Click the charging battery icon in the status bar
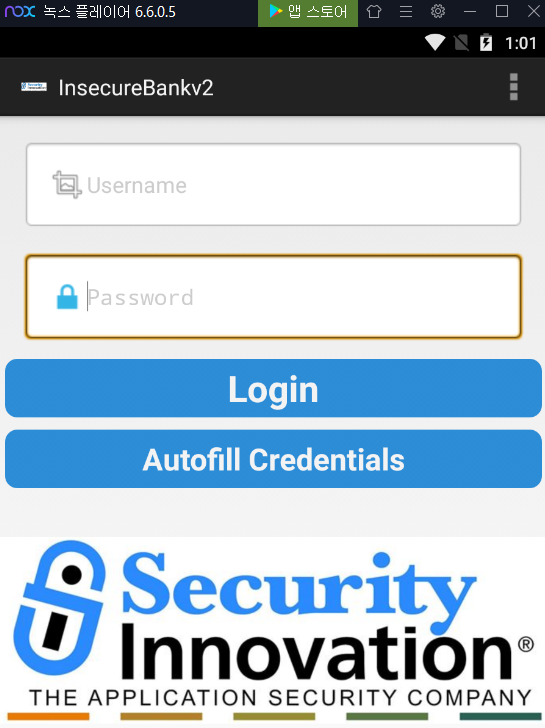The width and height of the screenshot is (545, 728). click(486, 43)
